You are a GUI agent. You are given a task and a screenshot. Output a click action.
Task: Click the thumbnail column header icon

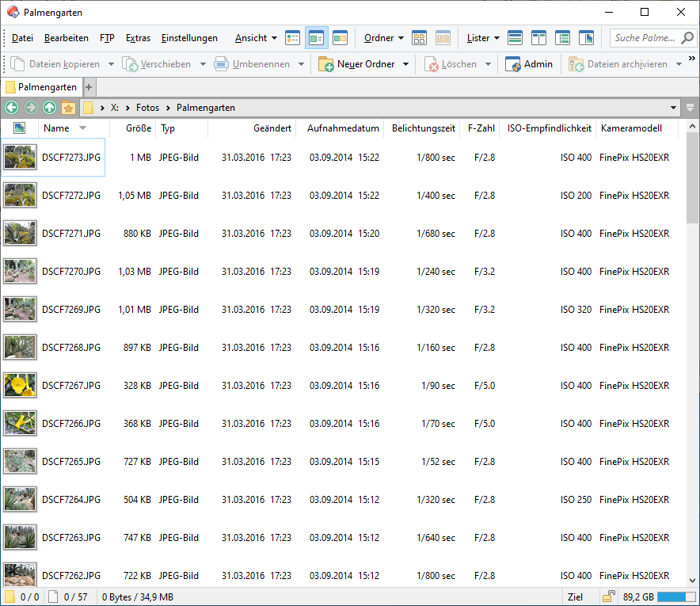(19, 128)
